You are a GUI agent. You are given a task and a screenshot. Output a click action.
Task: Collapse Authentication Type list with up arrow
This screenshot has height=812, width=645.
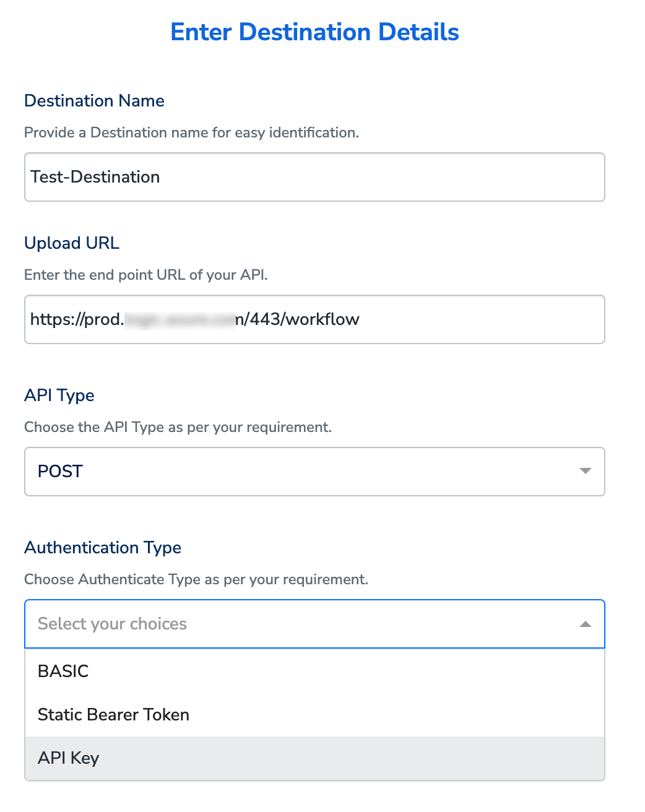pyautogui.click(x=585, y=624)
